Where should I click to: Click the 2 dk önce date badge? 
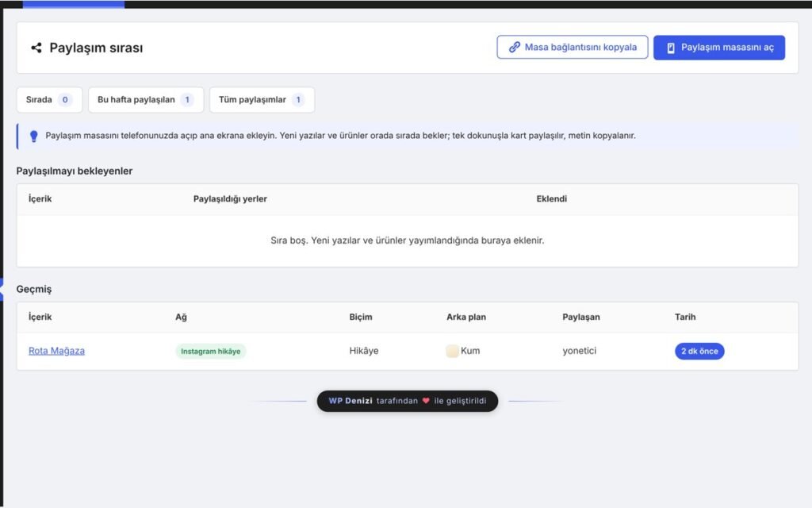[x=699, y=351]
